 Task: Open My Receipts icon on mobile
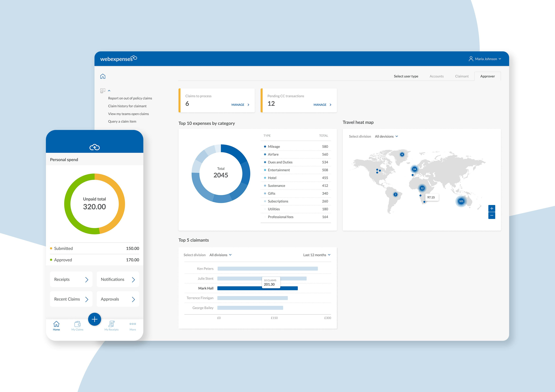pyautogui.click(x=111, y=324)
